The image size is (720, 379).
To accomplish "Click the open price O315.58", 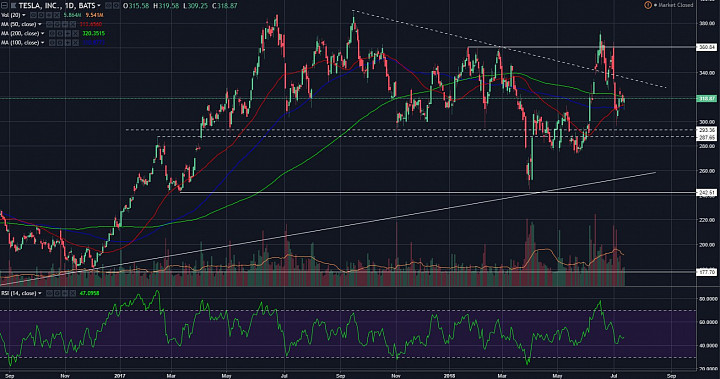I will pos(136,6).
